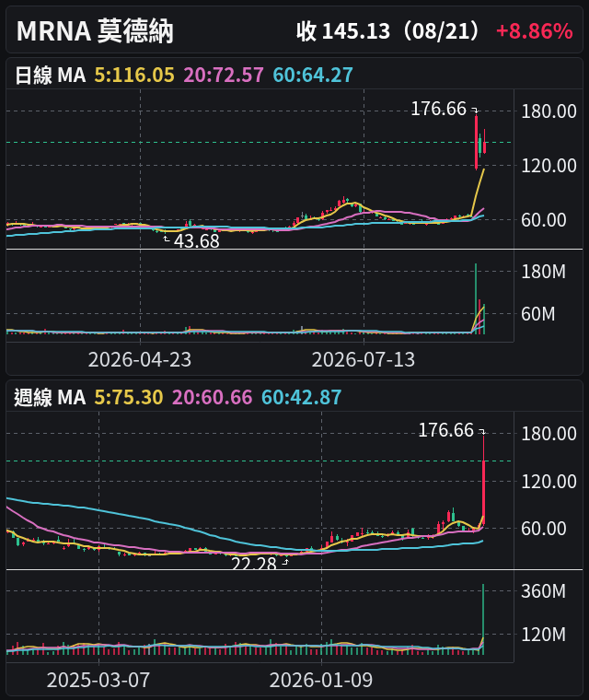Screen dimensions: 589x700
Task: Click daily MA value 20:72.57
Action: pyautogui.click(x=224, y=75)
